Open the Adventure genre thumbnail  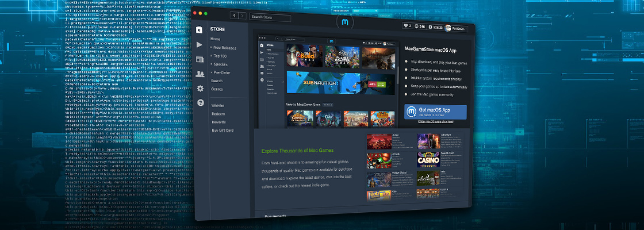point(428,141)
